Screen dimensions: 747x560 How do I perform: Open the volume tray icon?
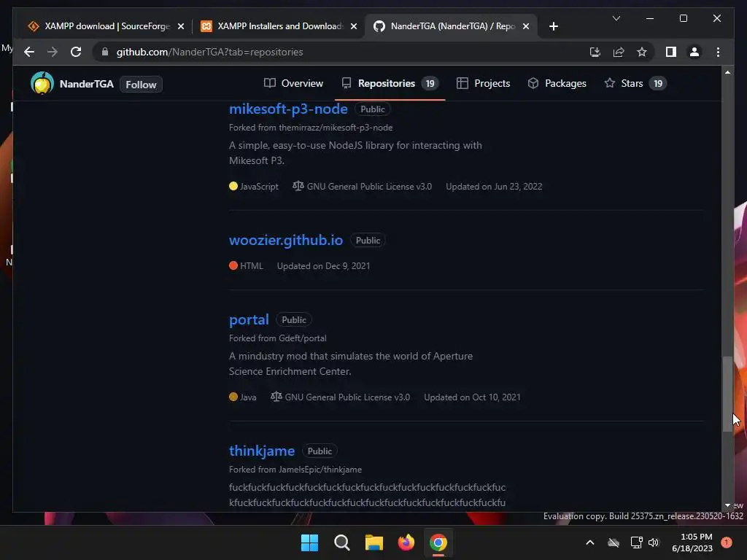click(x=654, y=542)
